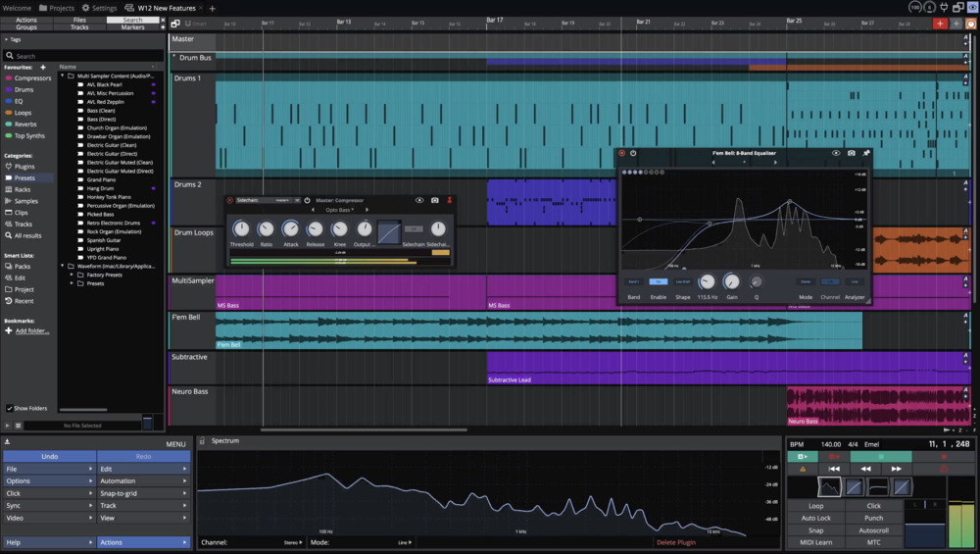
Task: Toggle Snap in the transport panel
Action: pos(815,530)
